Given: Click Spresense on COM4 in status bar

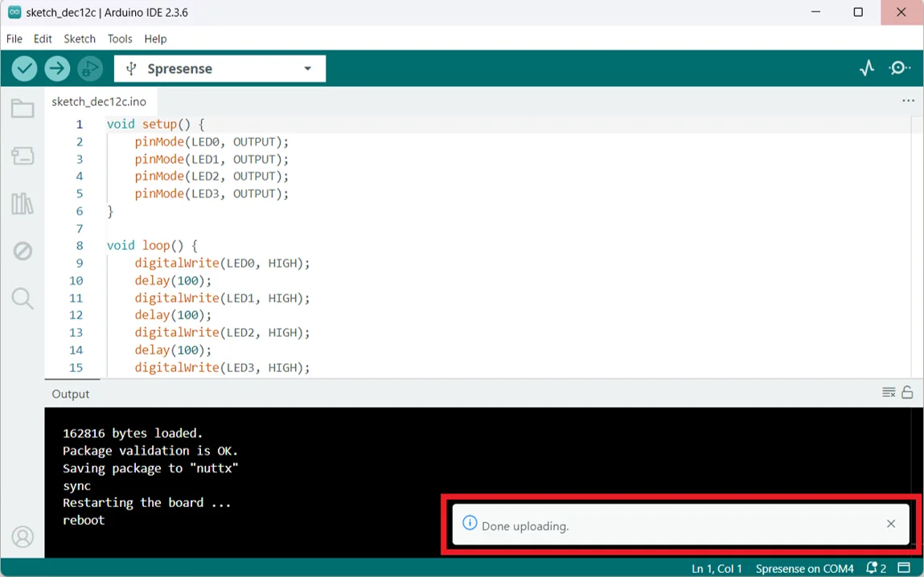Looking at the screenshot, I should tap(804, 568).
